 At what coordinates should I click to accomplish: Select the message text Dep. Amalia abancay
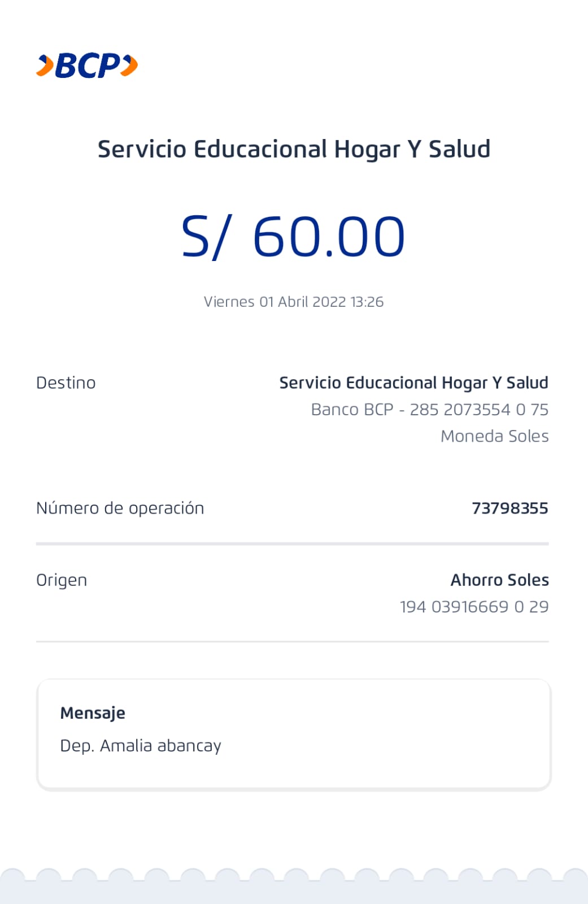click(x=141, y=746)
